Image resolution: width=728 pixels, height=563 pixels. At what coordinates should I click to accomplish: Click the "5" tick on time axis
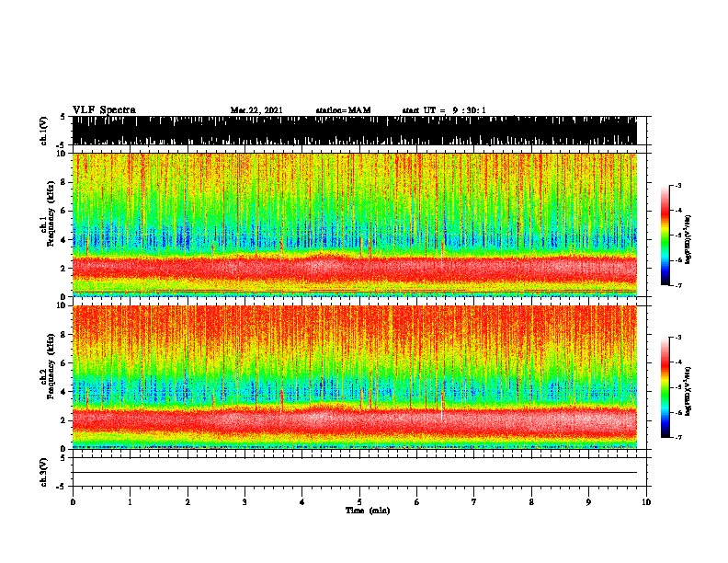tap(359, 502)
